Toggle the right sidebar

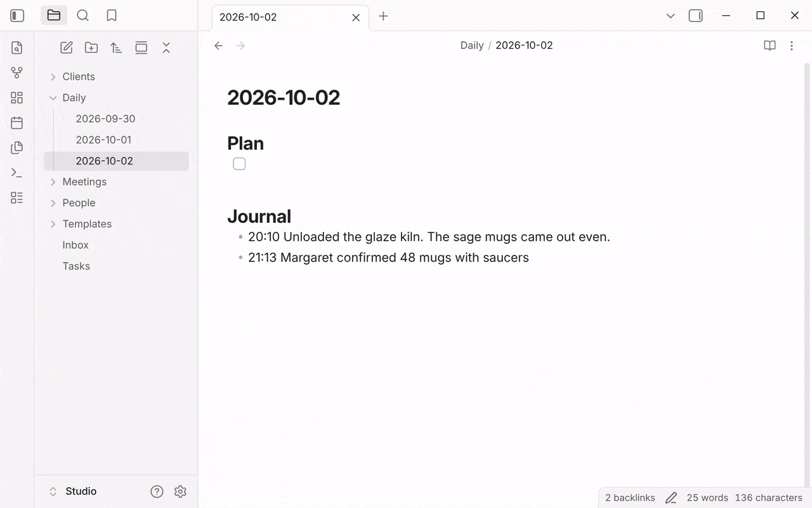[696, 16]
